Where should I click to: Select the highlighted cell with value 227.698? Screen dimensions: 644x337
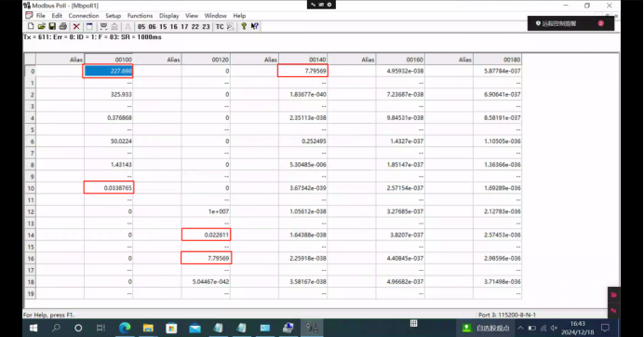point(109,71)
